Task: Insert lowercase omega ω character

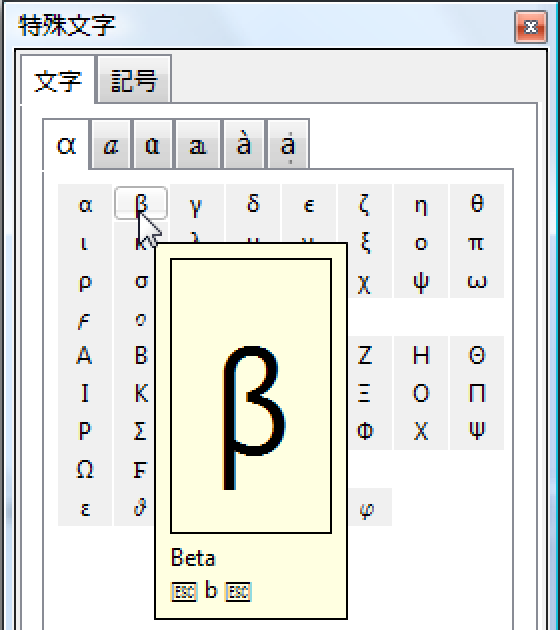Action: tap(476, 280)
